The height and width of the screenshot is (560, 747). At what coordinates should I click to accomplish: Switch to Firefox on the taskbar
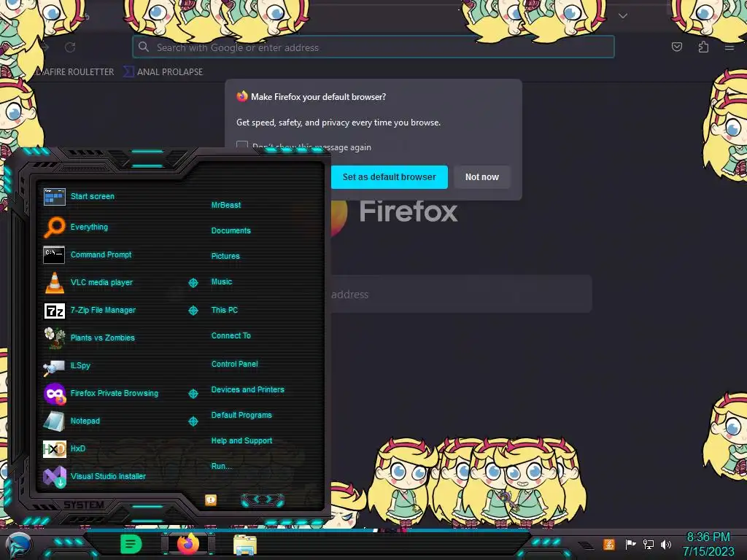coord(187,544)
